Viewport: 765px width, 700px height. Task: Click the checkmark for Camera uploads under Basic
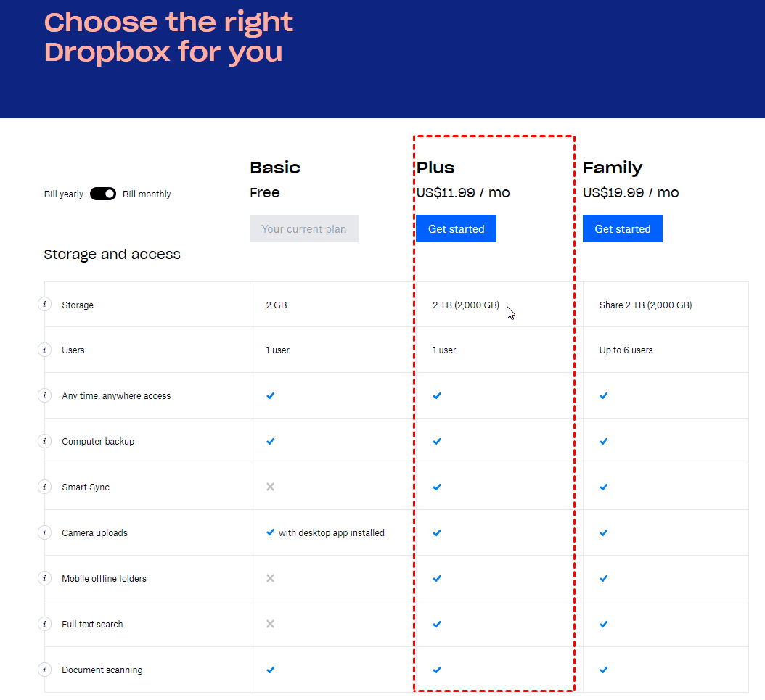pos(270,532)
